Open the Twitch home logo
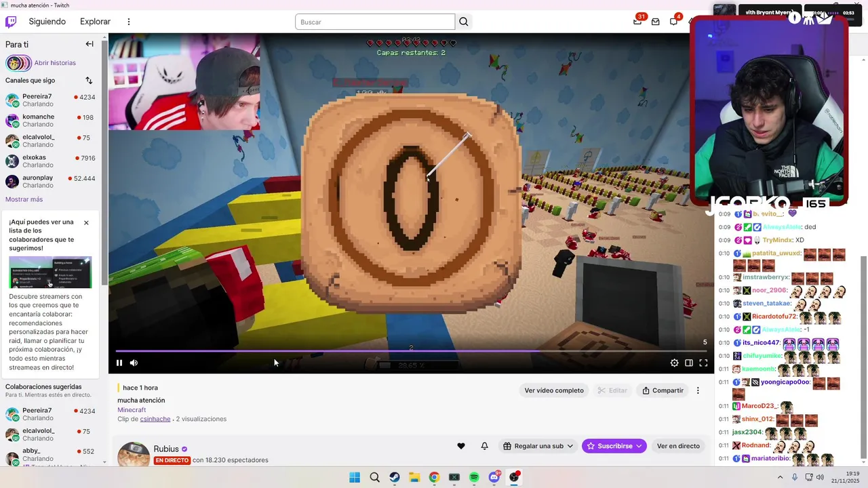 11,22
